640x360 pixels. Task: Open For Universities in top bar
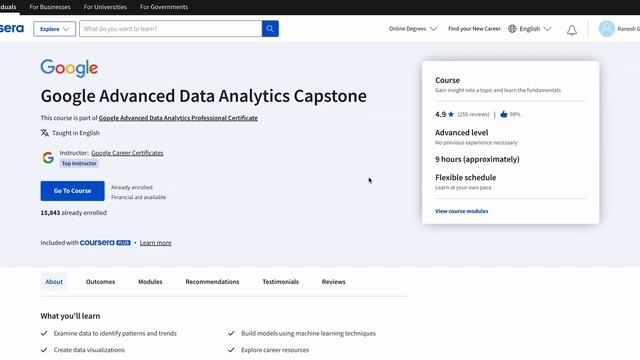[x=105, y=7]
